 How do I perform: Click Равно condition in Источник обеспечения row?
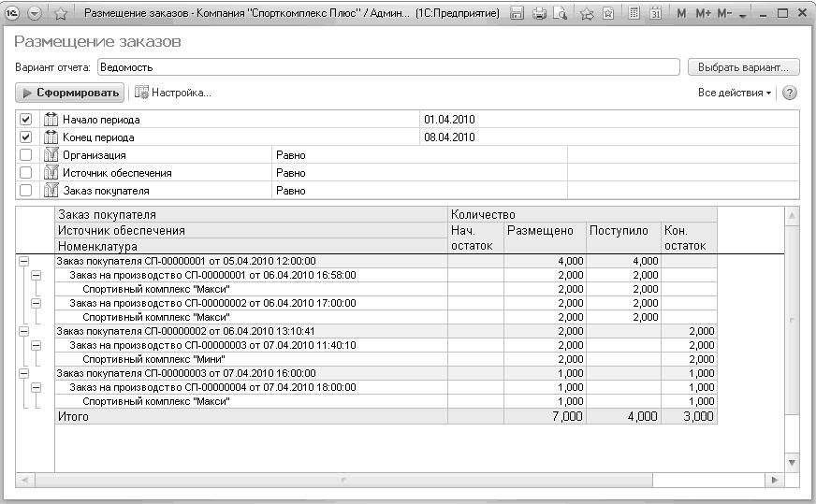coord(291,173)
